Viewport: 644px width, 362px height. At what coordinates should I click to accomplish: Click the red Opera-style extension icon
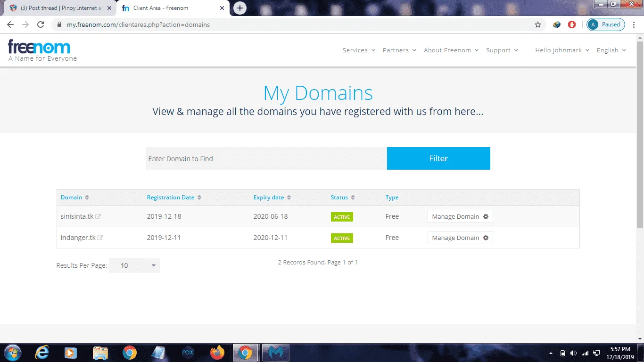click(x=572, y=25)
